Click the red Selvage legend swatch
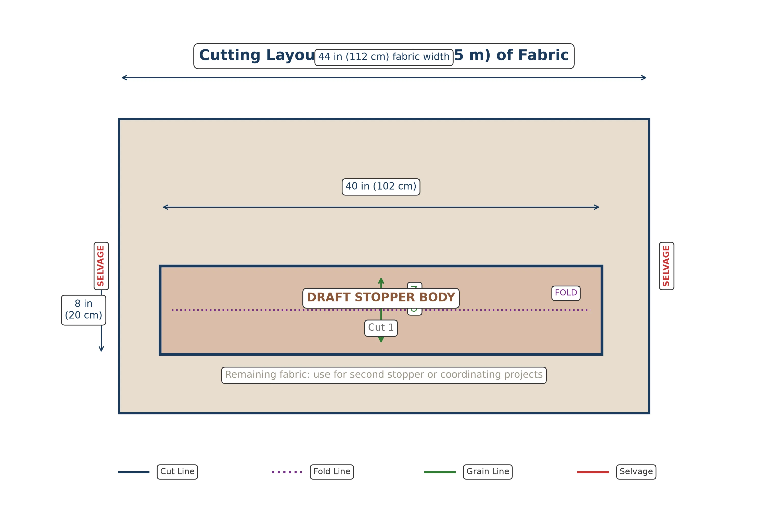 click(593, 472)
